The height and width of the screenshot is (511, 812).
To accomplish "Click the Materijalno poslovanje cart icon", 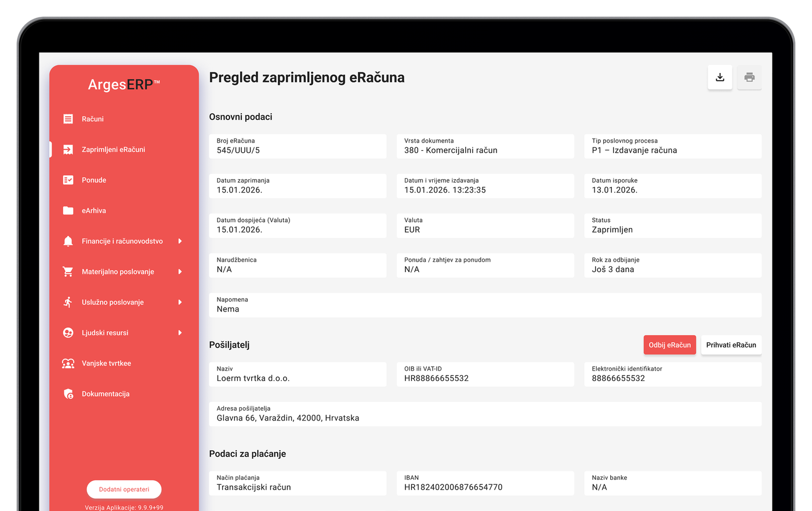I will click(x=68, y=271).
